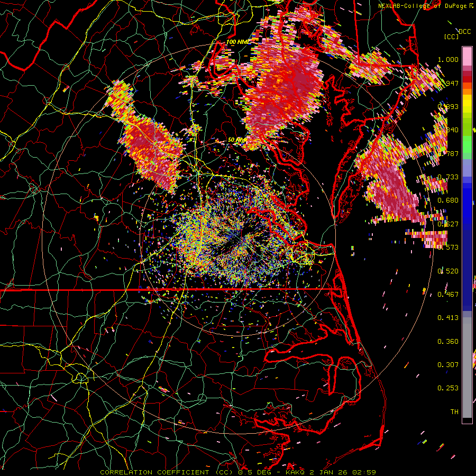Click the KAKQ station identifier

(x=296, y=472)
